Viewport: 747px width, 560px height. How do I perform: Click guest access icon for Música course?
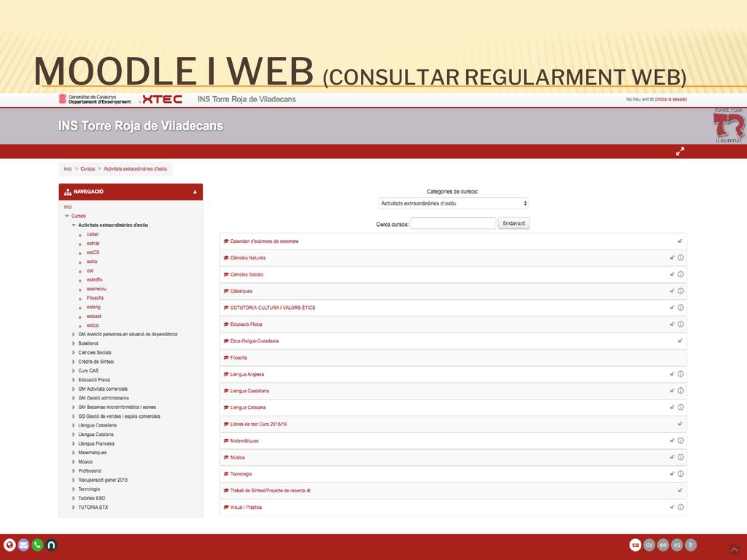click(672, 457)
